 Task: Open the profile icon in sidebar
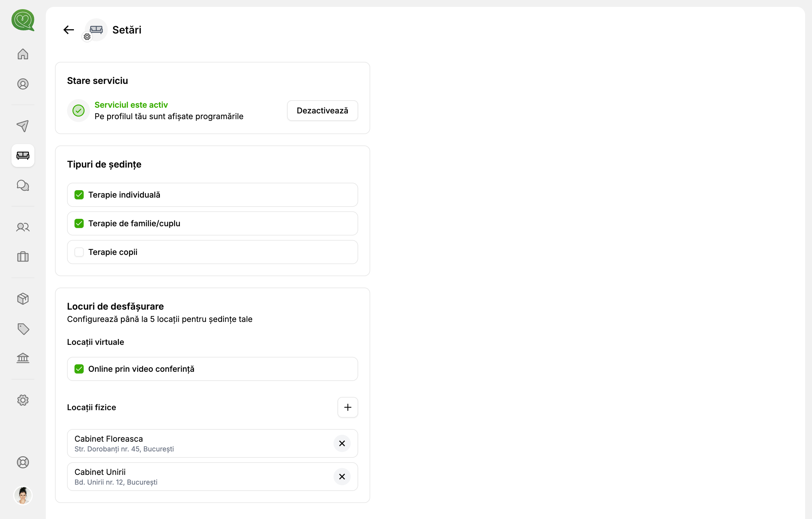coord(23,84)
